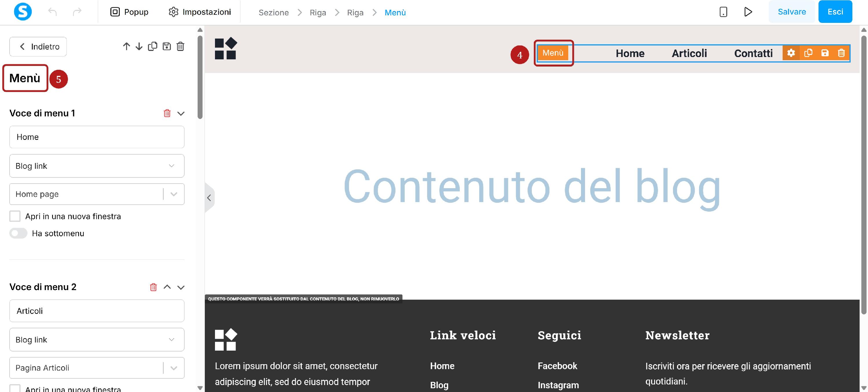868x392 pixels.
Task: Open the Popup menu item
Action: [x=129, y=12]
